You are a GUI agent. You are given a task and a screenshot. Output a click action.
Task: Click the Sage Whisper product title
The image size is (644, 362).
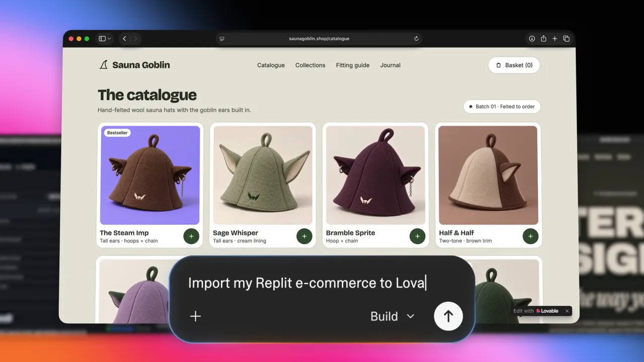pyautogui.click(x=235, y=233)
